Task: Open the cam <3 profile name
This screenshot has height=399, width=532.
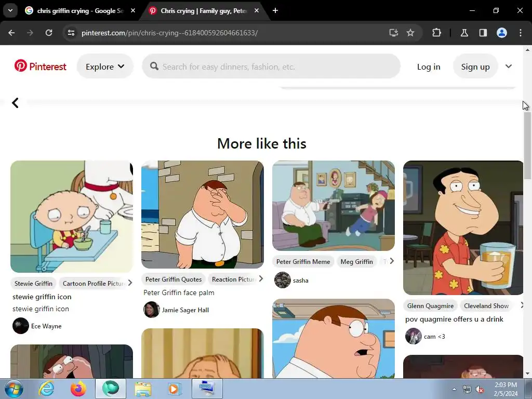Action: coord(434,336)
